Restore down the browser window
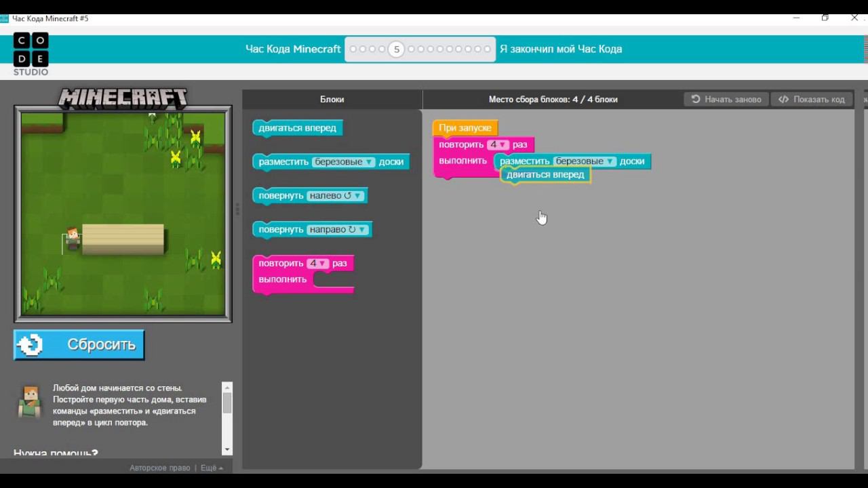The height and width of the screenshot is (488, 868). click(x=825, y=18)
